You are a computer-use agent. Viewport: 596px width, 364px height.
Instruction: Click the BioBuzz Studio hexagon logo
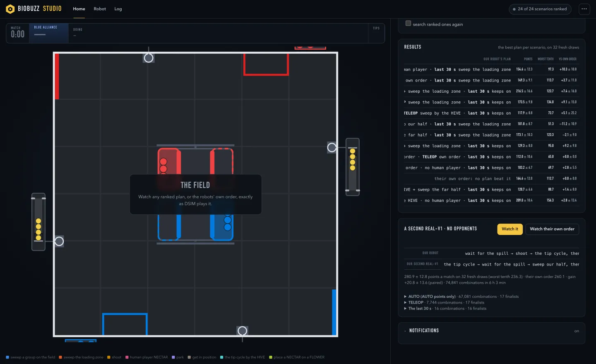tap(10, 9)
